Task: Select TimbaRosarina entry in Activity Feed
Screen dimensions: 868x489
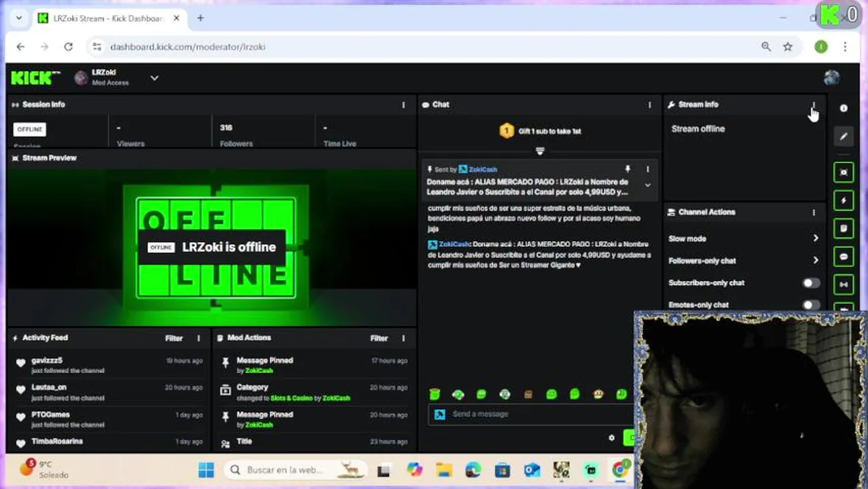Action: (x=109, y=443)
